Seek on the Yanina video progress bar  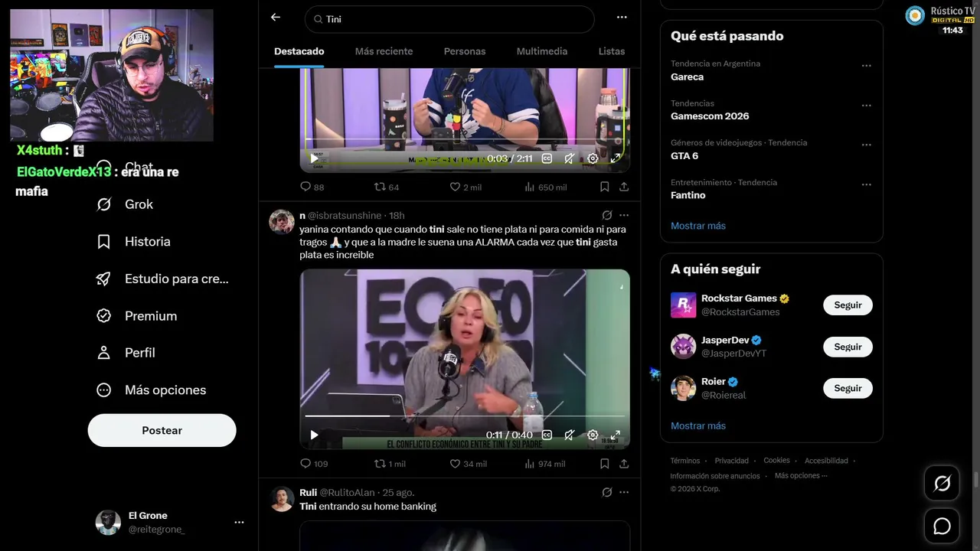(465, 416)
